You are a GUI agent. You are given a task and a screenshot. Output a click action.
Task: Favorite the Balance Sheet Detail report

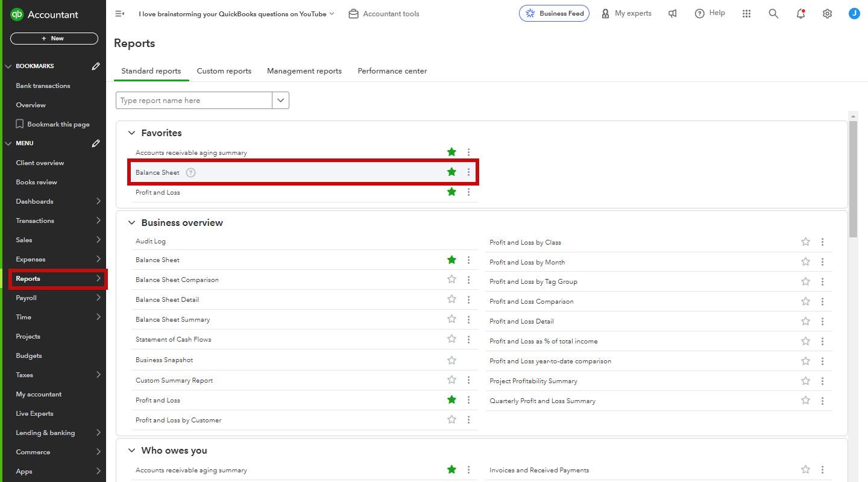click(x=451, y=299)
